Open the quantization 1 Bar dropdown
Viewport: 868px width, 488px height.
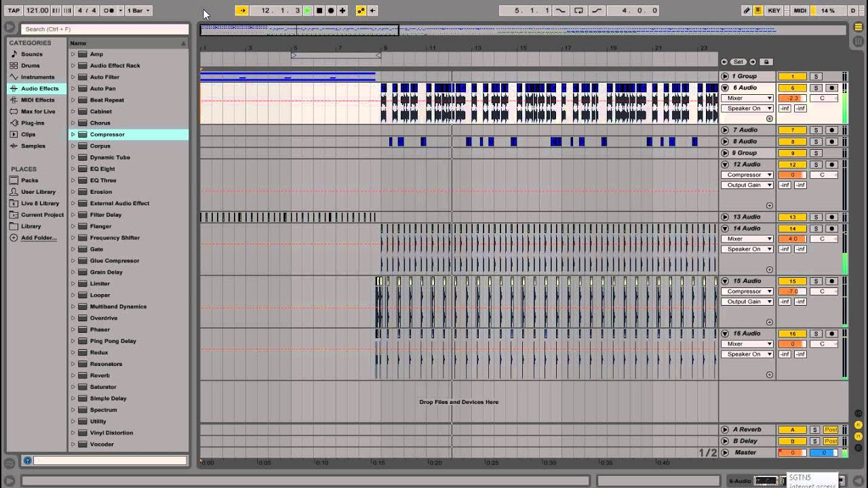[139, 10]
